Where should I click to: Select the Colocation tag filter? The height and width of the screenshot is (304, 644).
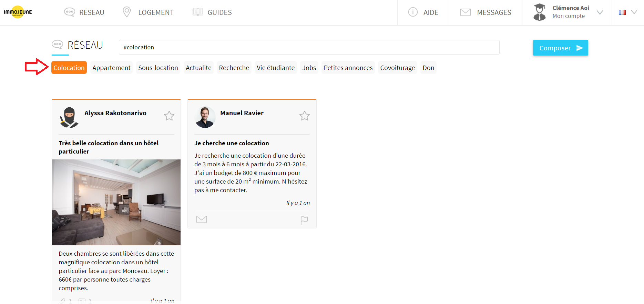pyautogui.click(x=69, y=68)
